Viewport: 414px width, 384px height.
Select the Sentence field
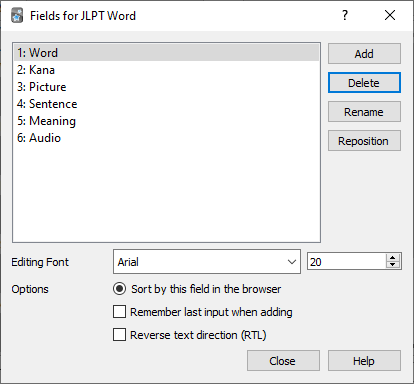(166, 104)
